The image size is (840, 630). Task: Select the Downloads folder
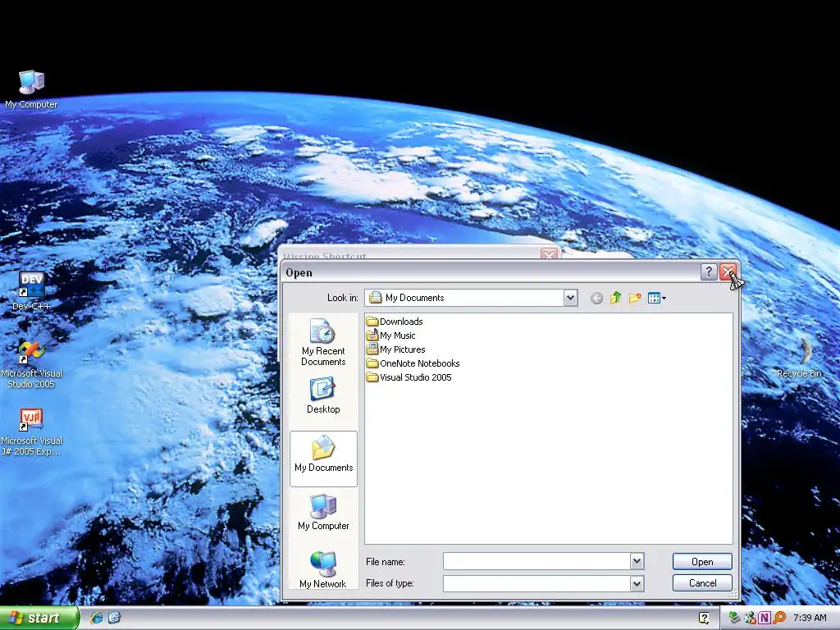[395, 322]
